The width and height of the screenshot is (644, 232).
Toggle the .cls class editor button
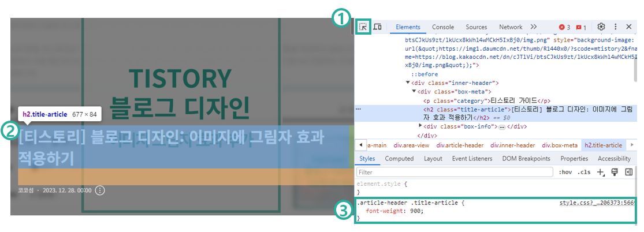click(583, 172)
